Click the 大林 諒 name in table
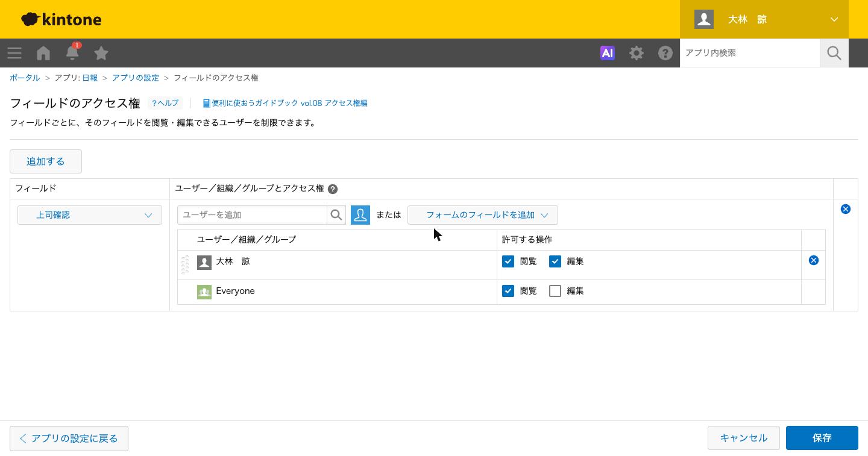This screenshot has width=868, height=456. [233, 261]
